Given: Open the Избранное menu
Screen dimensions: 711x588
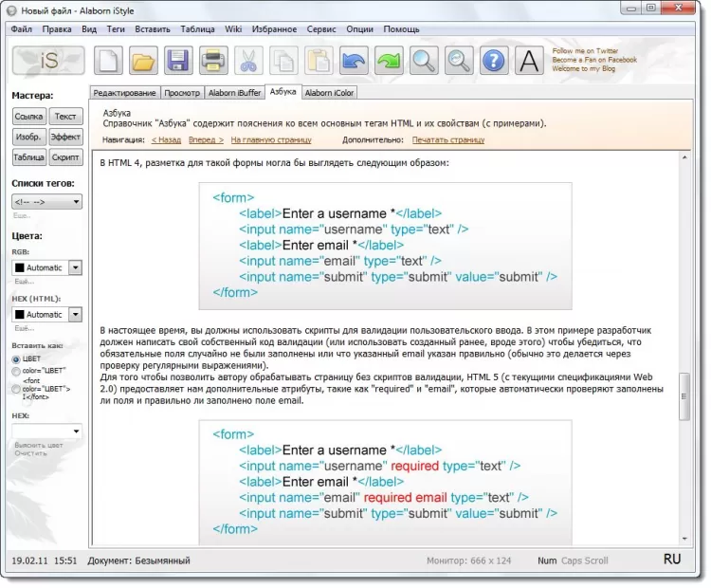Looking at the screenshot, I should coord(274,29).
